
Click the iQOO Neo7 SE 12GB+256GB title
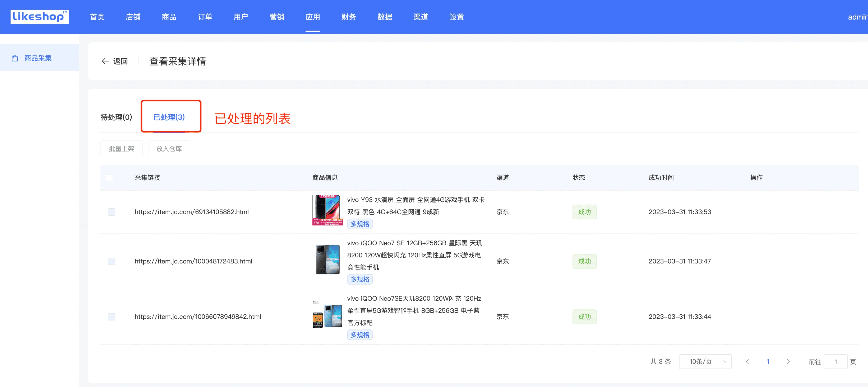tap(415, 256)
